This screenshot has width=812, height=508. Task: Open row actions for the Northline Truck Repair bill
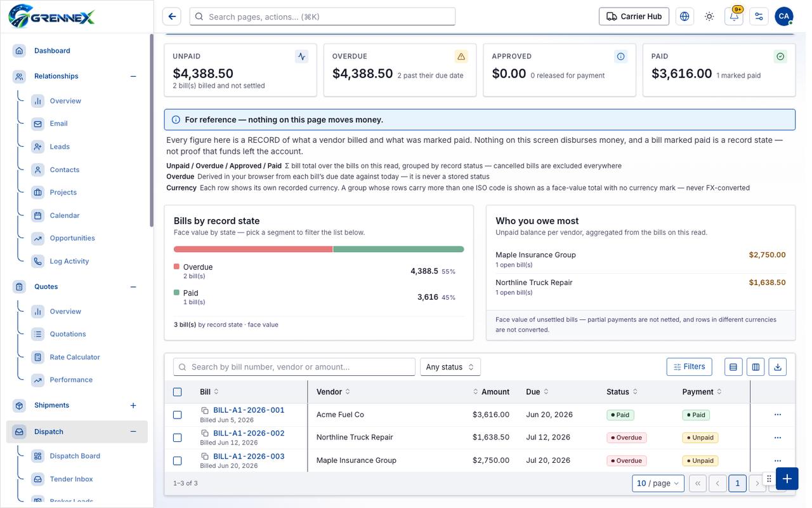pyautogui.click(x=778, y=438)
